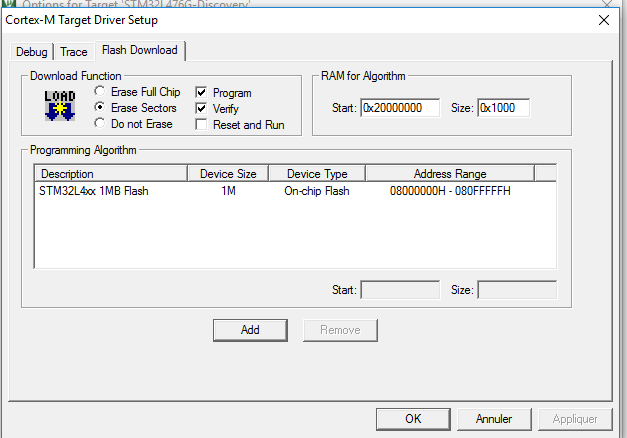Click the Device Type column header
Viewport: 627px width, 438px height.
click(317, 174)
